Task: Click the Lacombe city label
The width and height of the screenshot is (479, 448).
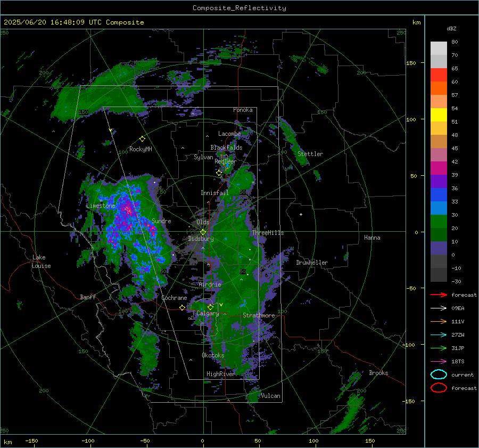Action: [x=229, y=134]
